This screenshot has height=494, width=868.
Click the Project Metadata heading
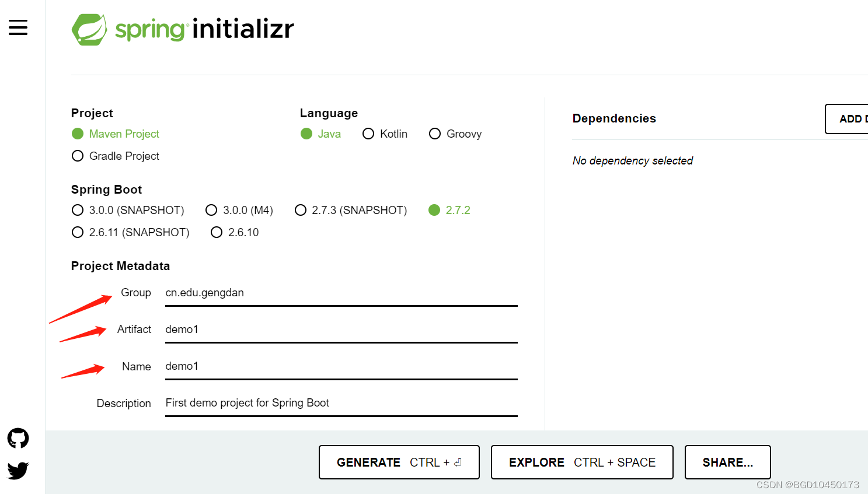[120, 266]
